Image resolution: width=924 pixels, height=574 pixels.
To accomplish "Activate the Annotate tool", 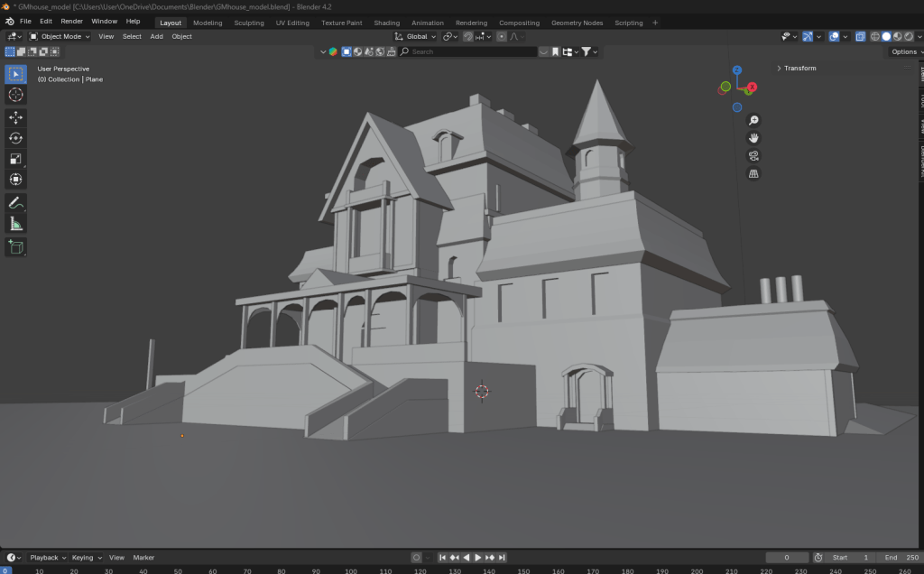I will (x=15, y=202).
